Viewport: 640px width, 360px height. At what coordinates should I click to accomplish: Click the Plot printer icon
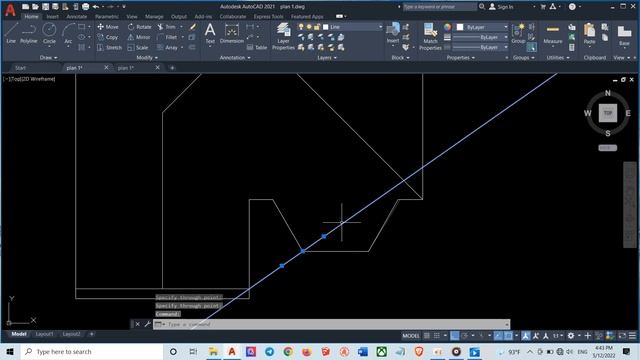(85, 7)
